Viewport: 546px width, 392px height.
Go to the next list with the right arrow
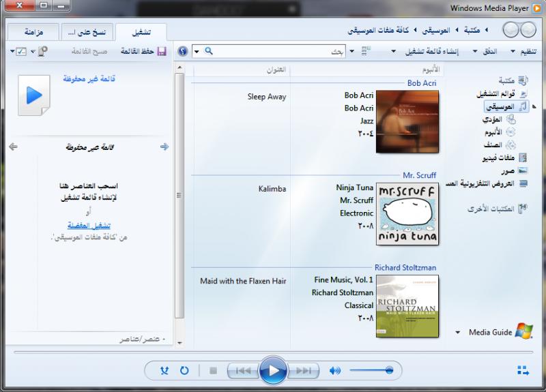pos(164,147)
